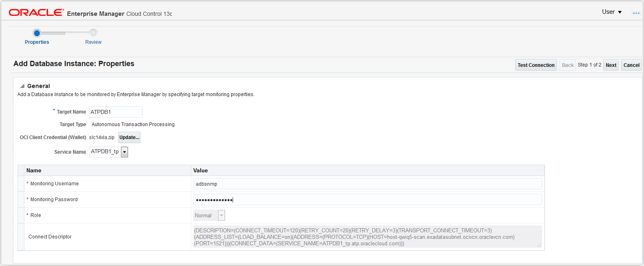Open the accessibility dots icon at top right
Screen dimensions: 644x266
point(636,13)
